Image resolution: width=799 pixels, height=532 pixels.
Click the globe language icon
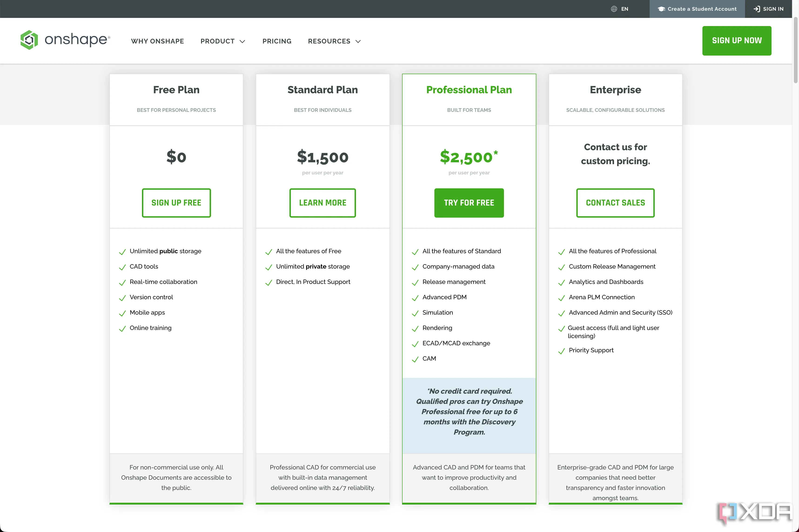pos(614,9)
